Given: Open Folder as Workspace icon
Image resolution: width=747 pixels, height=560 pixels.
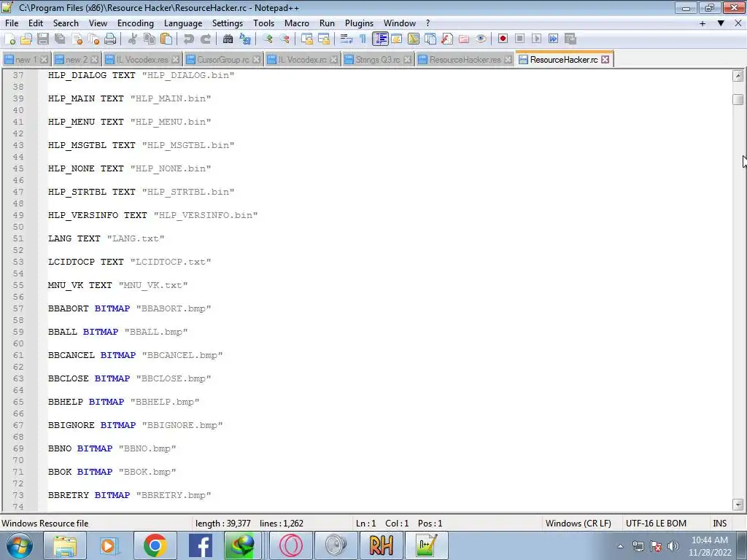Looking at the screenshot, I should (x=463, y=39).
